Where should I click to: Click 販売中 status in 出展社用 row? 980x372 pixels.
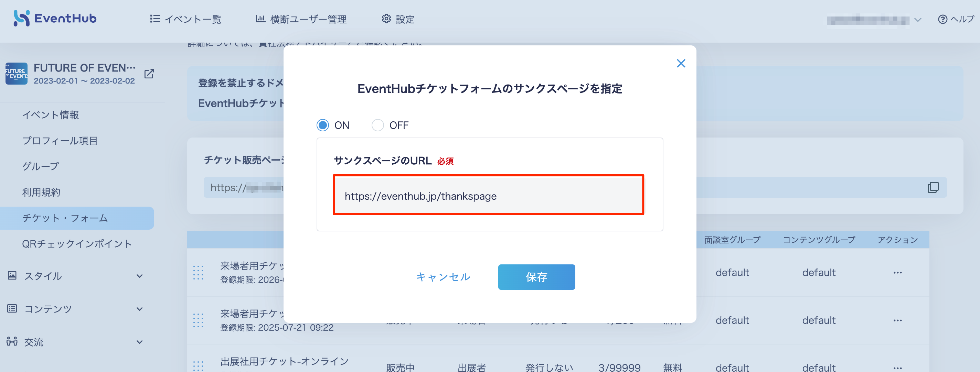tap(400, 367)
